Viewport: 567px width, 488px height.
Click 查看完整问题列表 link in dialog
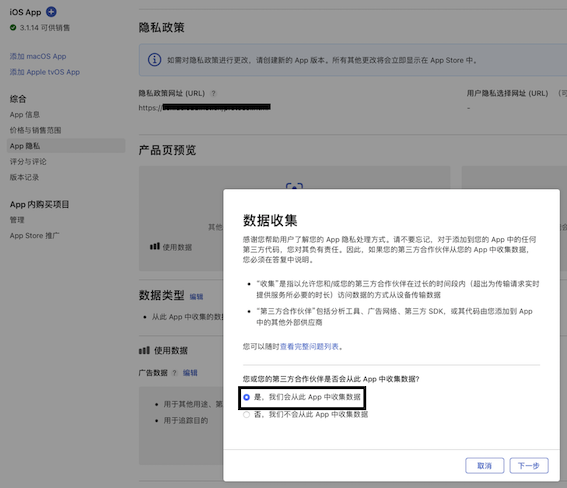(309, 346)
